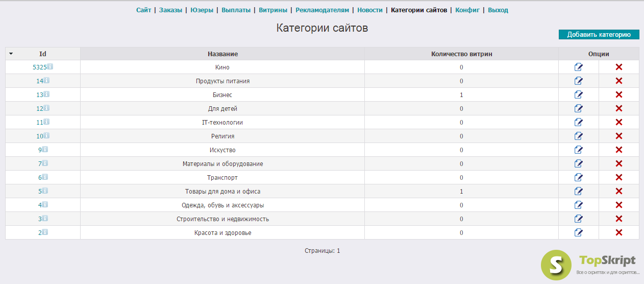
Task: Delete the Товары для дома и офиса category
Action: pyautogui.click(x=619, y=191)
